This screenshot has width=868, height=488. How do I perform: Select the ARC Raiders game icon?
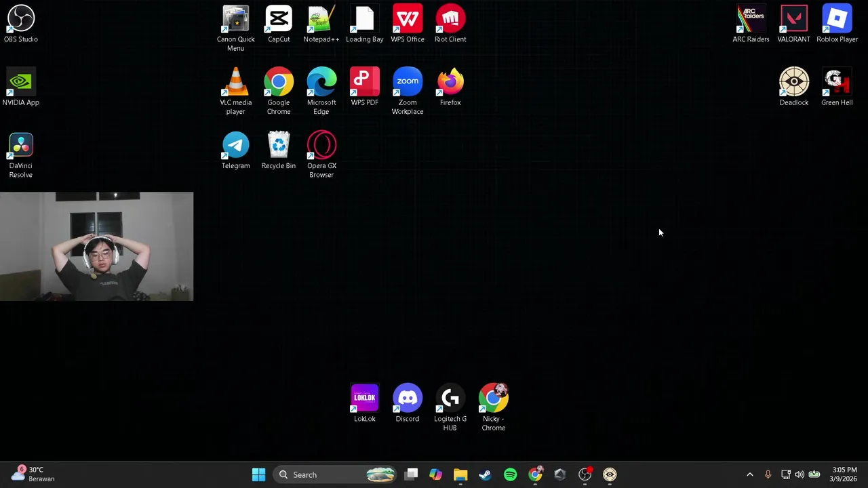751,24
